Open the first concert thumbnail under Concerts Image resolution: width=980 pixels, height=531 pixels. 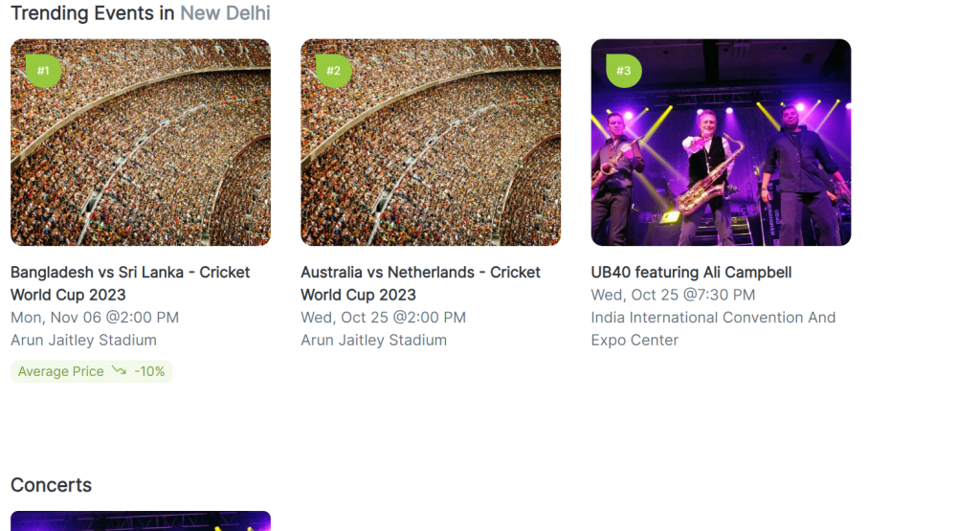click(141, 521)
